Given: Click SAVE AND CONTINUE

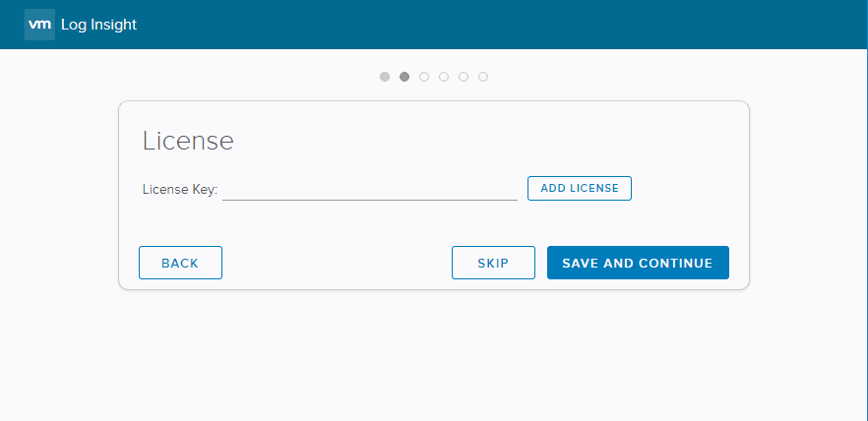Looking at the screenshot, I should point(638,263).
